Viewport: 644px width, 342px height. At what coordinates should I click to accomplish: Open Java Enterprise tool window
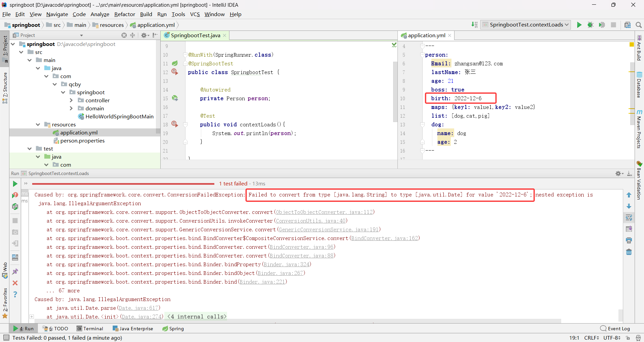(133, 329)
